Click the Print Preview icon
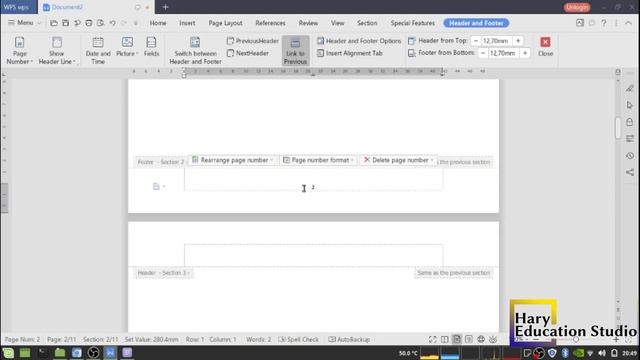The height and width of the screenshot is (360, 640). pyautogui.click(x=100, y=23)
